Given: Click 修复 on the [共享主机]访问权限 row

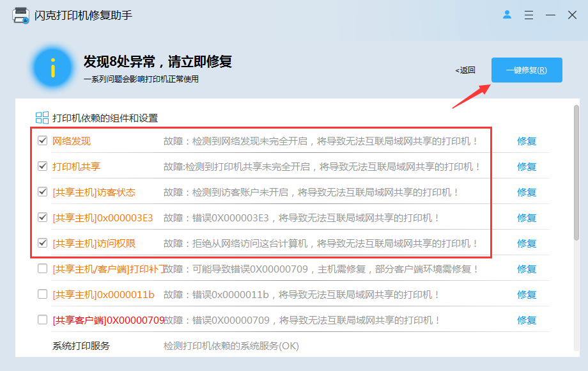Looking at the screenshot, I should tap(526, 244).
